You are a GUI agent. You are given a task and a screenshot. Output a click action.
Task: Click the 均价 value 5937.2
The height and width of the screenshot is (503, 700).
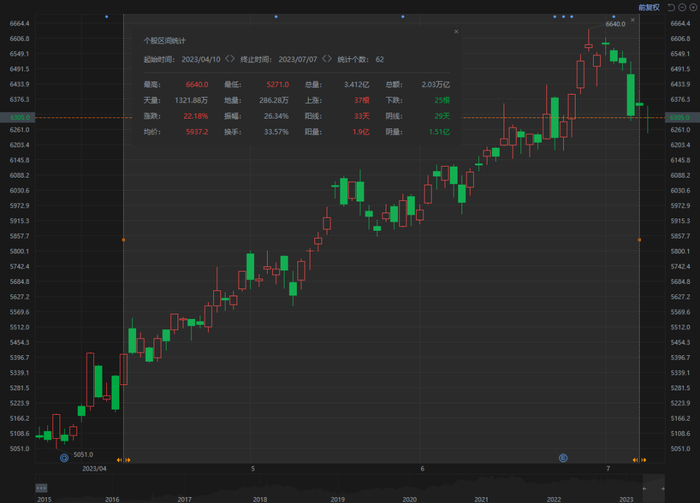pyautogui.click(x=197, y=132)
